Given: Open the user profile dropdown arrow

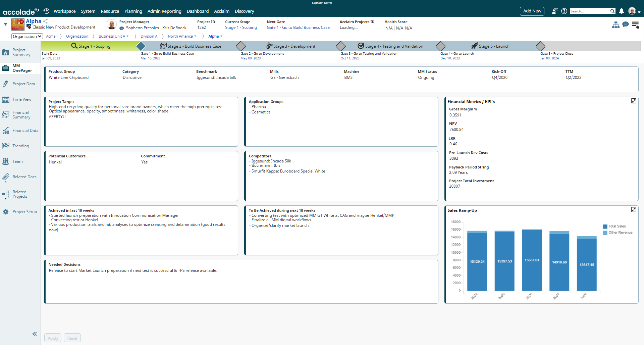Looking at the screenshot, I should pos(640,11).
